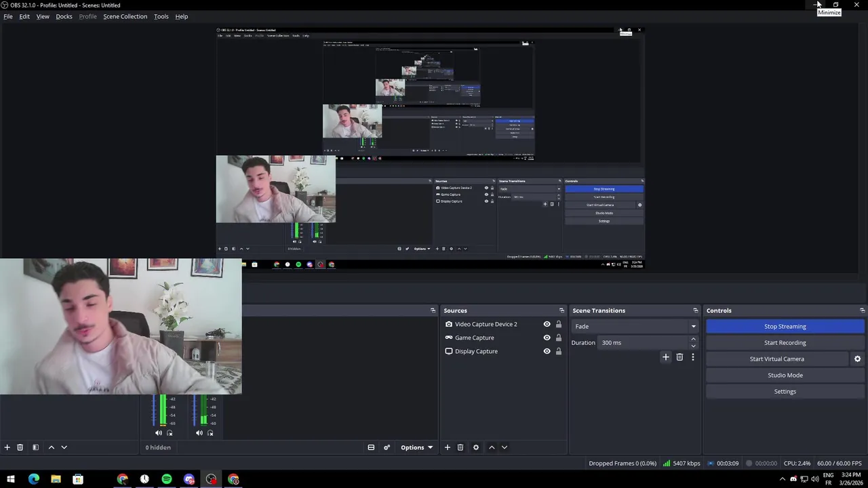This screenshot has width=868, height=488.
Task: Add a scene transition with the plus icon
Action: tap(665, 357)
